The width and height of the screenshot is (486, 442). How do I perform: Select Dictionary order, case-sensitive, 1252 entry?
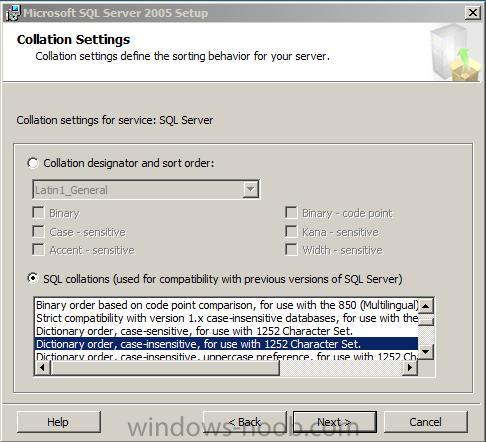pos(226,331)
